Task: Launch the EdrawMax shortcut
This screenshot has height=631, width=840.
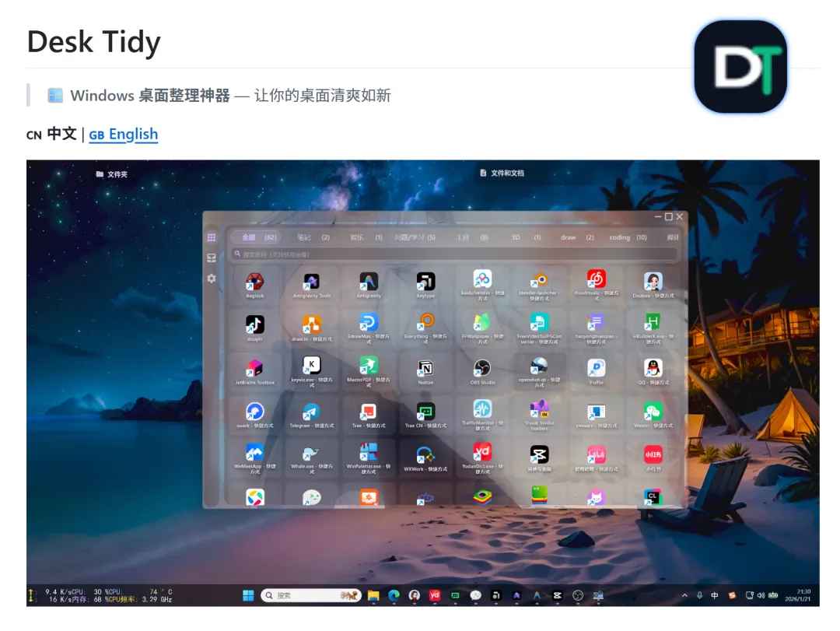Action: click(x=369, y=323)
